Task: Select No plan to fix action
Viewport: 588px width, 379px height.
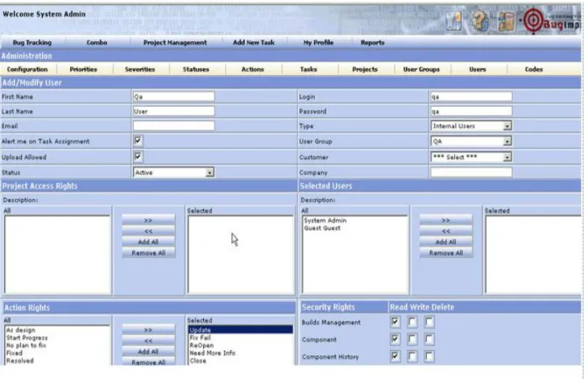Action: tap(26, 345)
